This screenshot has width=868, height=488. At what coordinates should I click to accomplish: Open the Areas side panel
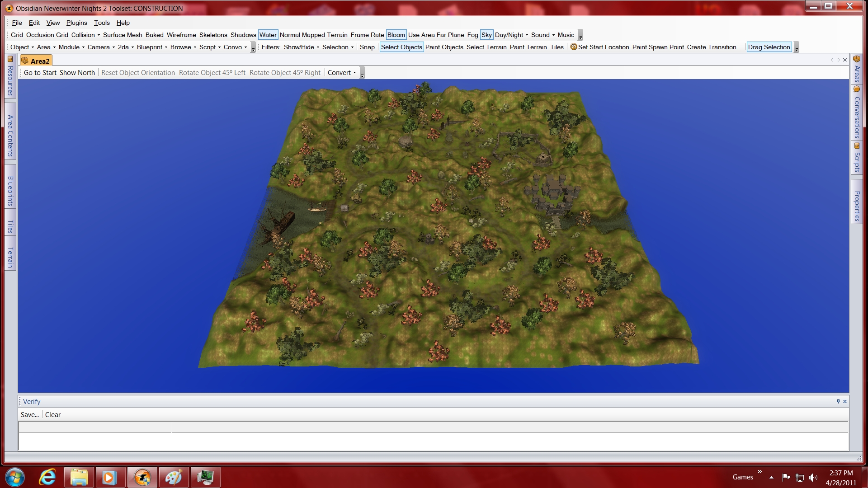coord(856,70)
